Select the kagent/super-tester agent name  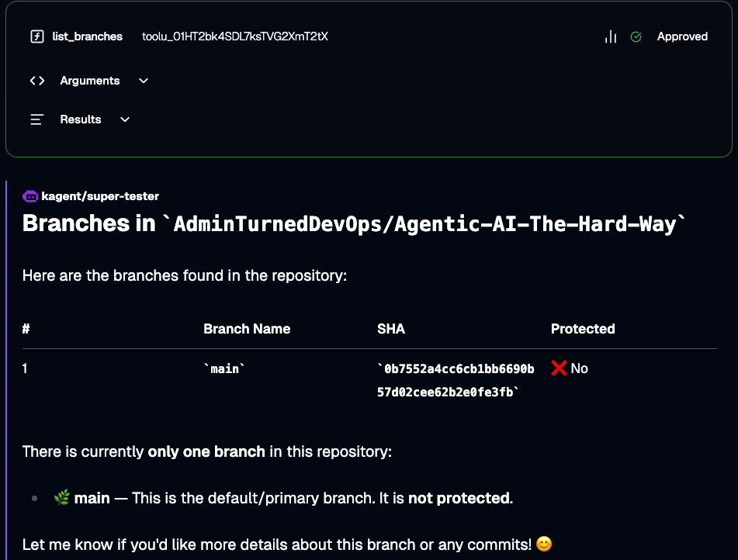(x=99, y=196)
